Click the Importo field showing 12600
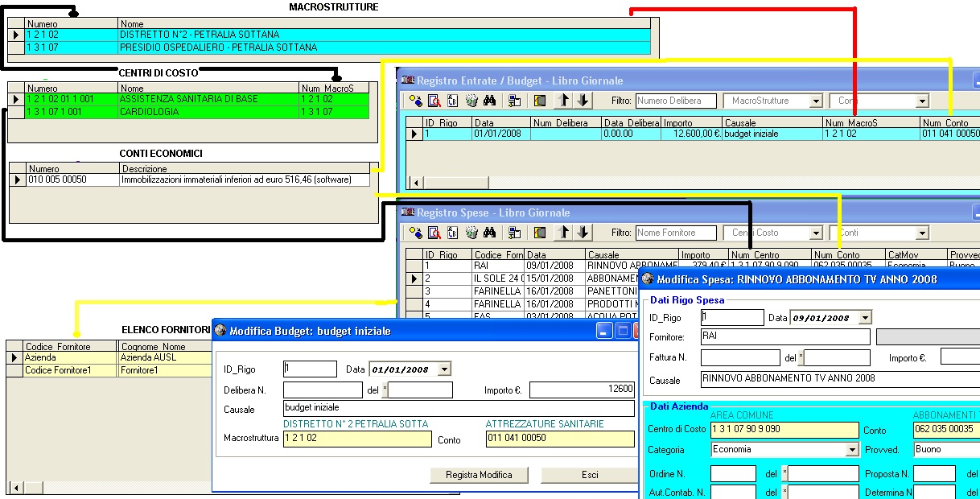Viewport: 980px width, 499px height. 582,390
